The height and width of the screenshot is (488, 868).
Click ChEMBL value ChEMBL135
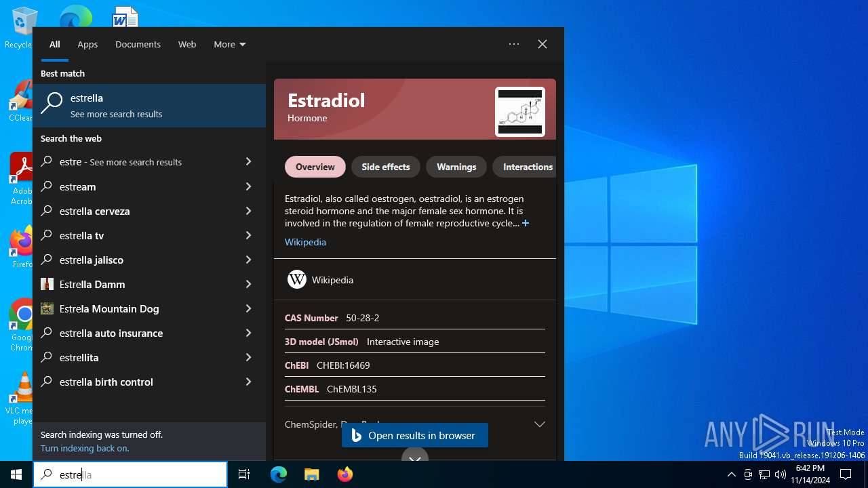pos(352,389)
